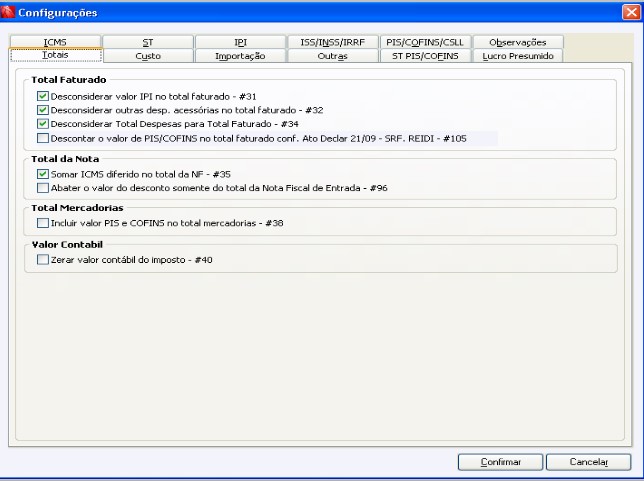The height and width of the screenshot is (481, 644).
Task: Uncheck Desconsiderar valor IPI #31 checkbox
Action: [x=43, y=97]
